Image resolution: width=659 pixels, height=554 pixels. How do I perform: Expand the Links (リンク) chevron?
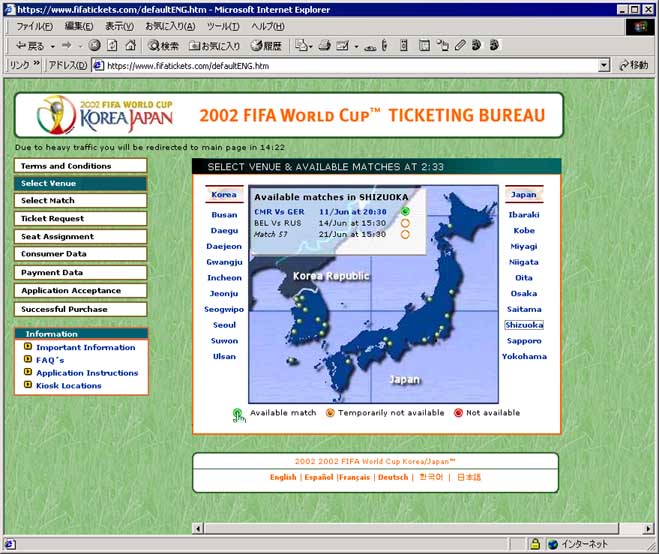click(36, 63)
